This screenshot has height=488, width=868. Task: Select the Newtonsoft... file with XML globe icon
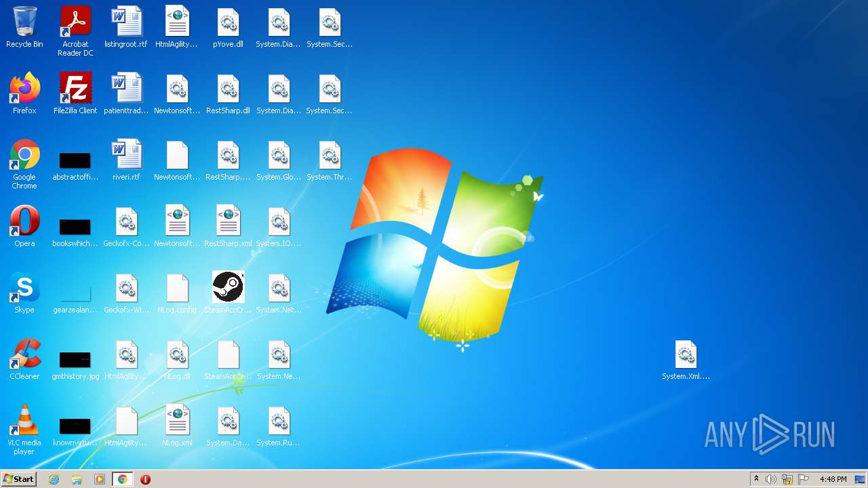177,226
